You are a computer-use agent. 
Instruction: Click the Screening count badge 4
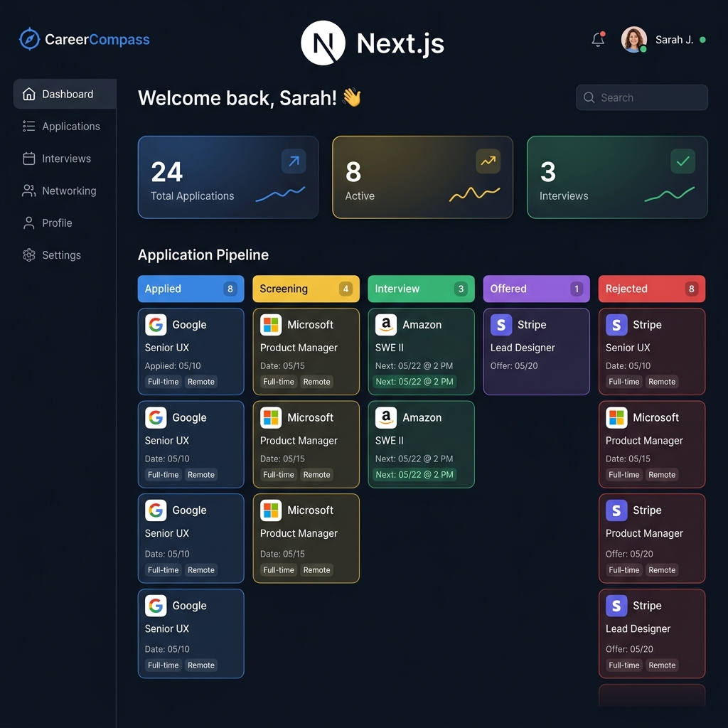pos(346,289)
